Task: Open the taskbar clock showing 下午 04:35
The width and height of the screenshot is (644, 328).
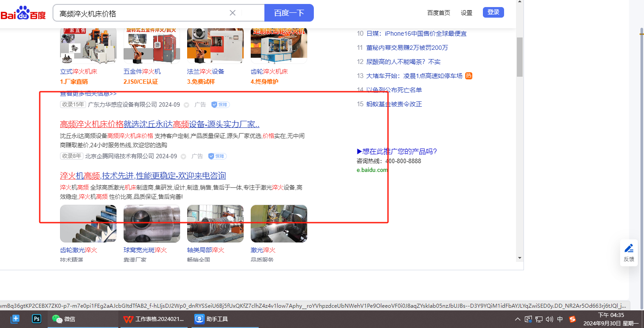Action: coord(611,319)
